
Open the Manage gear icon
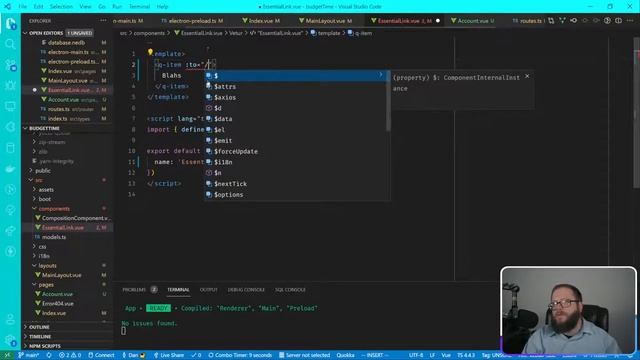[10, 340]
